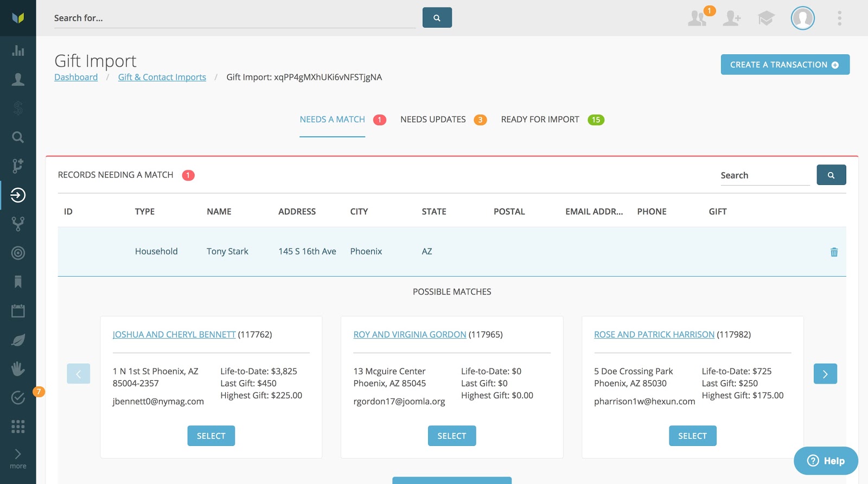
Task: Open the tasks checkmark icon in sidebar
Action: pyautogui.click(x=18, y=398)
